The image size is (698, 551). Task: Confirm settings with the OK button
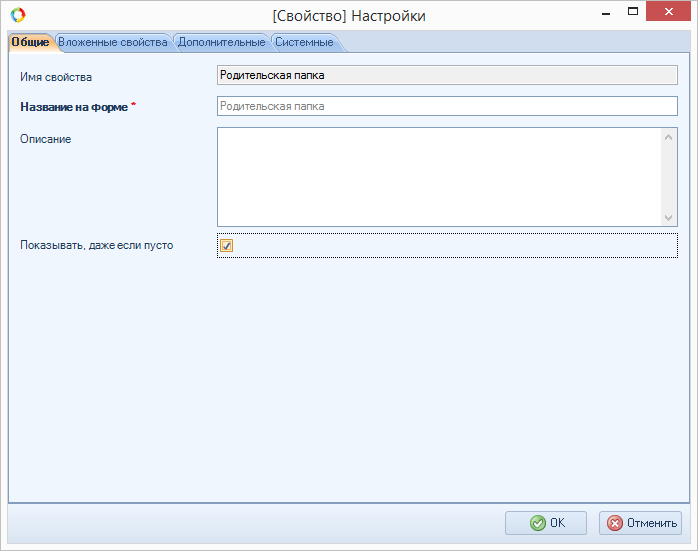coord(546,523)
